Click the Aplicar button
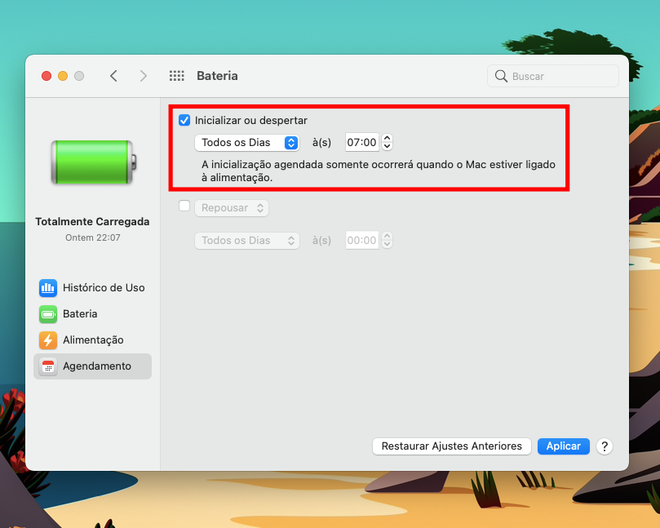The height and width of the screenshot is (528, 660). tap(564, 446)
